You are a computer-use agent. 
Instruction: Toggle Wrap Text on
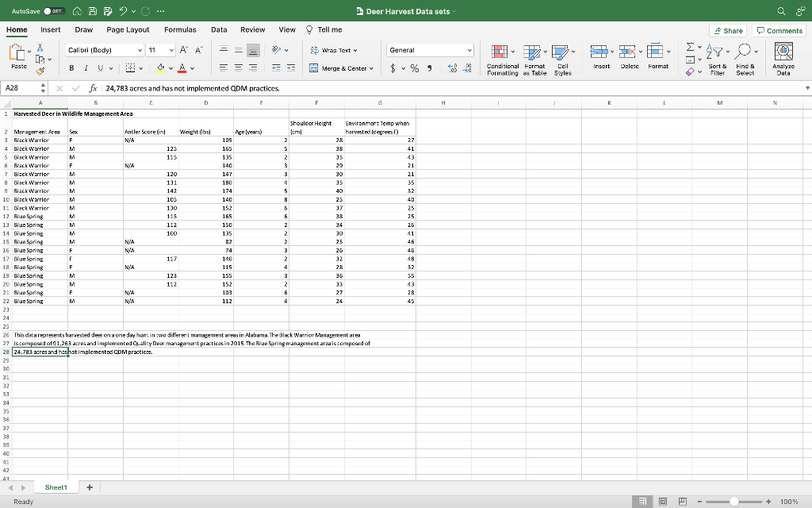click(331, 49)
